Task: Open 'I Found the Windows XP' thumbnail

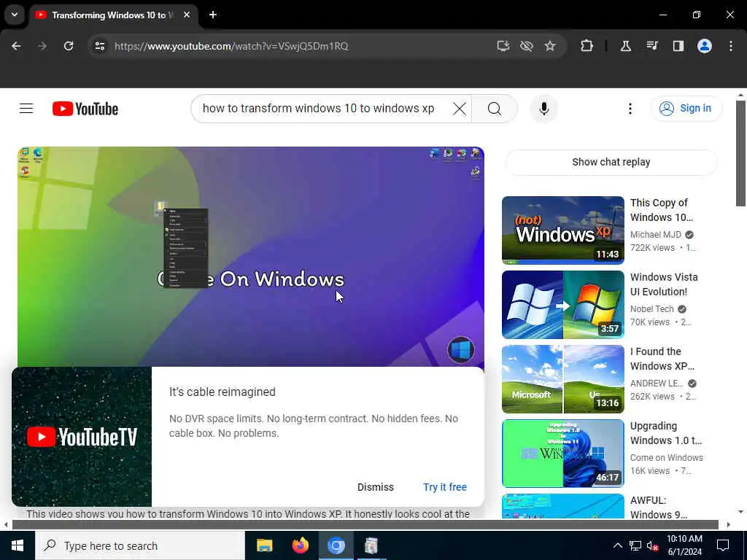Action: tap(562, 379)
